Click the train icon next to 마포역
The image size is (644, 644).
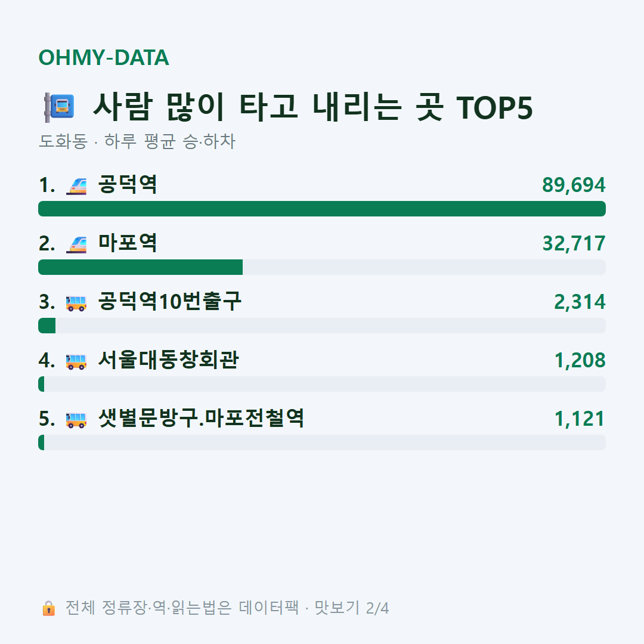pyautogui.click(x=76, y=244)
